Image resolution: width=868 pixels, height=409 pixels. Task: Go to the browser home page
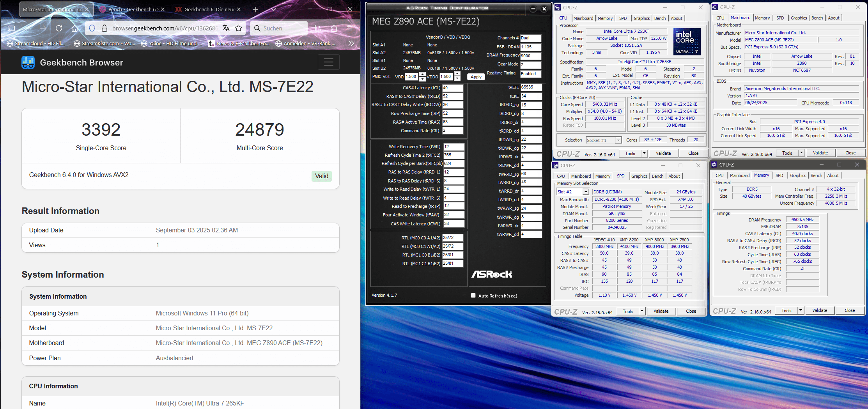pos(74,28)
